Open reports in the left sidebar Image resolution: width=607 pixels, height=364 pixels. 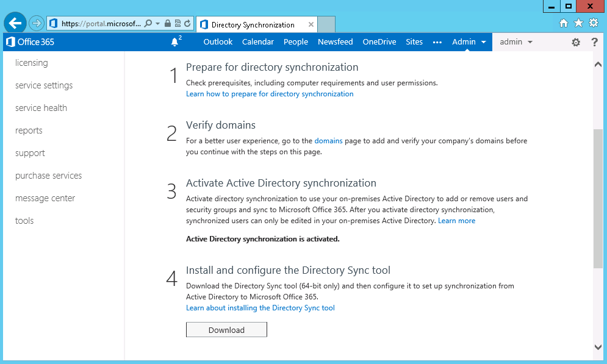coord(29,130)
